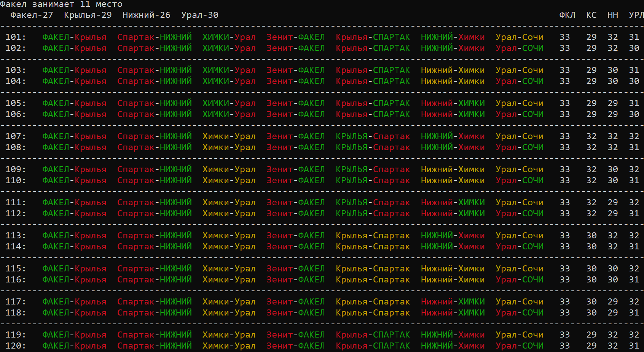Click the ФКЛ value 33 in row 108
This screenshot has height=352, width=644.
pos(565,147)
